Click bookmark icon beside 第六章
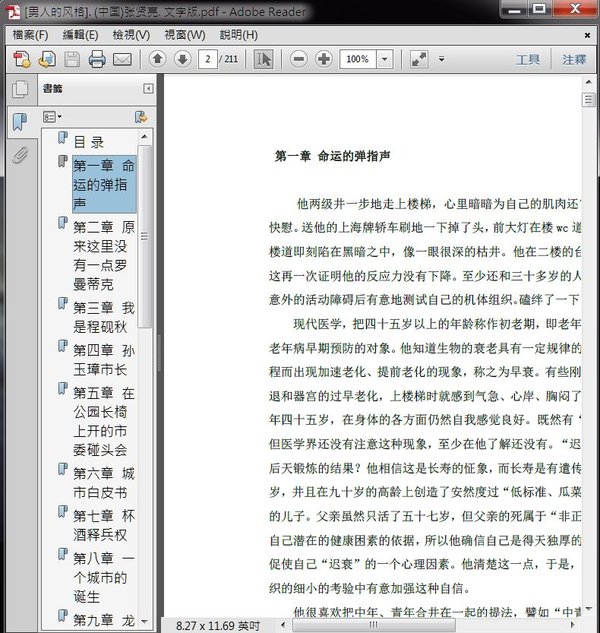 pyautogui.click(x=63, y=469)
